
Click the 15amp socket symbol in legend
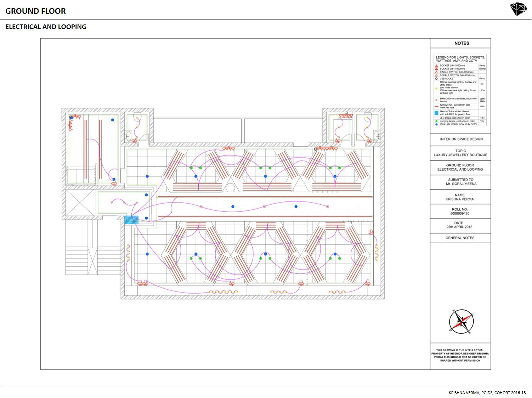click(436, 69)
